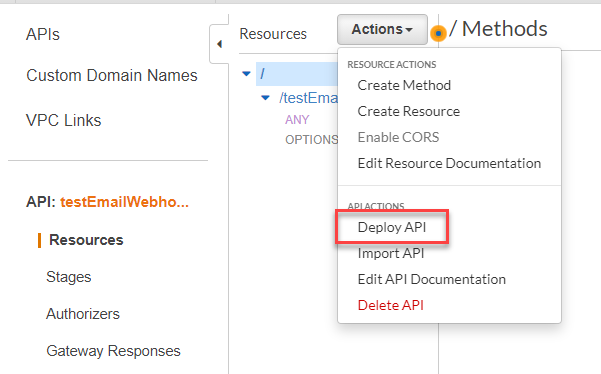The width and height of the screenshot is (601, 374).
Task: Choose Deploy API from the menu
Action: tap(392, 227)
